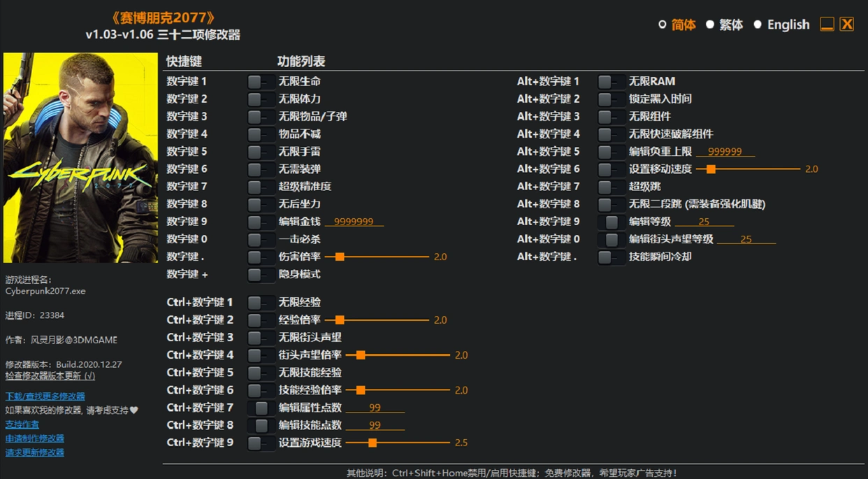This screenshot has height=479, width=868.
Task: Toggle 编辑等级 switch
Action: click(x=611, y=222)
